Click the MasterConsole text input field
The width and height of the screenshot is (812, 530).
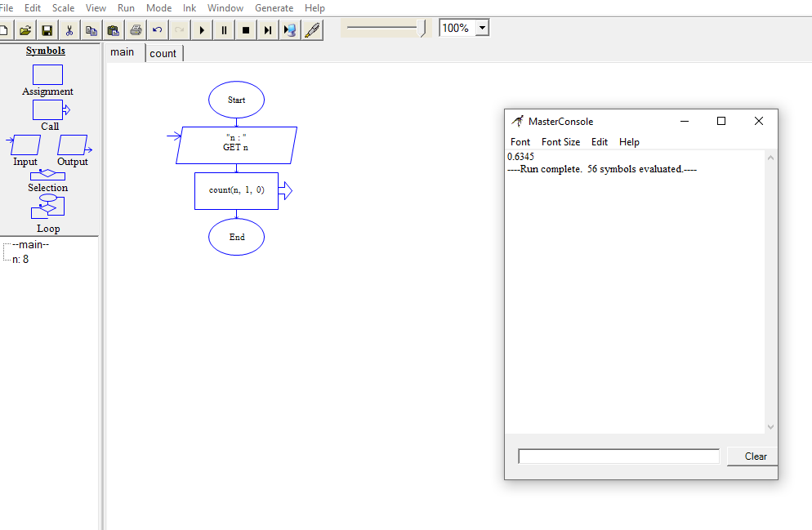tap(618, 456)
